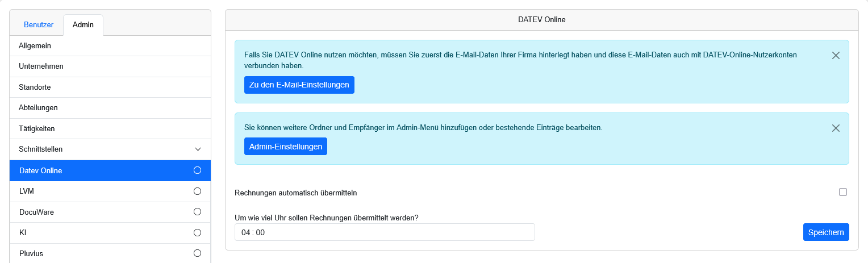Open the Pluvius interface entry
The image size is (868, 263).
(x=110, y=253)
